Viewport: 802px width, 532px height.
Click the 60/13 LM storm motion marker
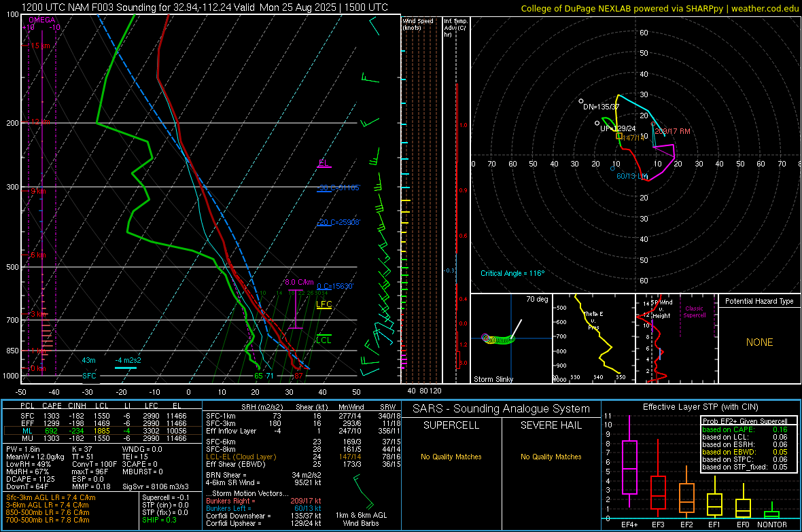point(632,176)
